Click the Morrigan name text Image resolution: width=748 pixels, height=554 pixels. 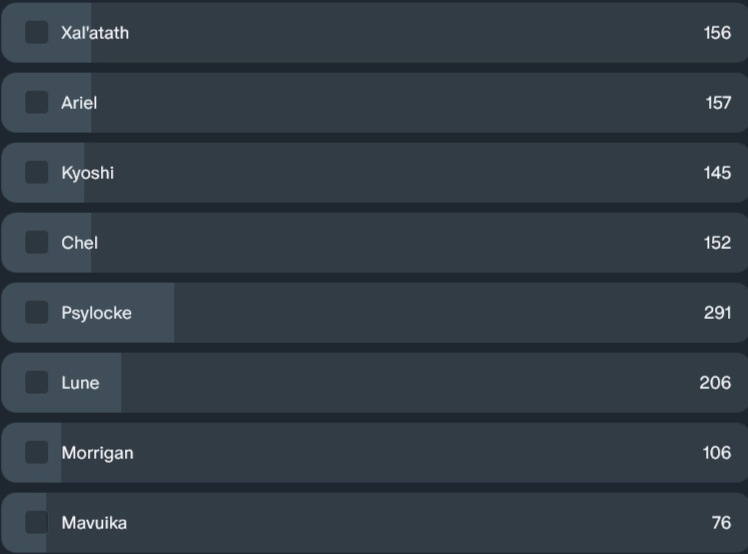pos(97,453)
